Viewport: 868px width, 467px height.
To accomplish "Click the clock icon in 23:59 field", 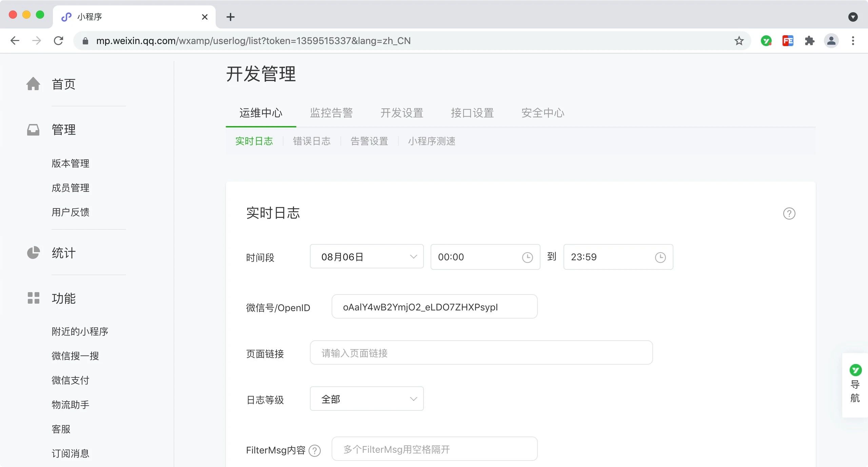I will pyautogui.click(x=660, y=258).
